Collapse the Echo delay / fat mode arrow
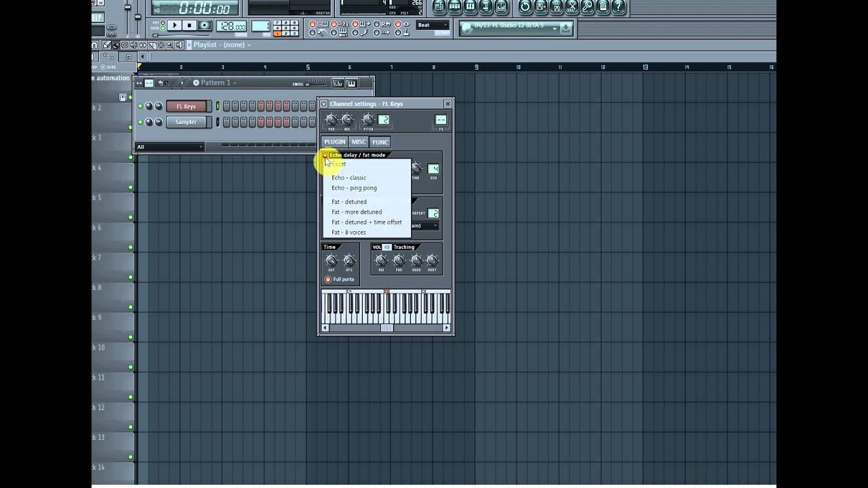Screen dimensions: 868x488 pyautogui.click(x=325, y=155)
